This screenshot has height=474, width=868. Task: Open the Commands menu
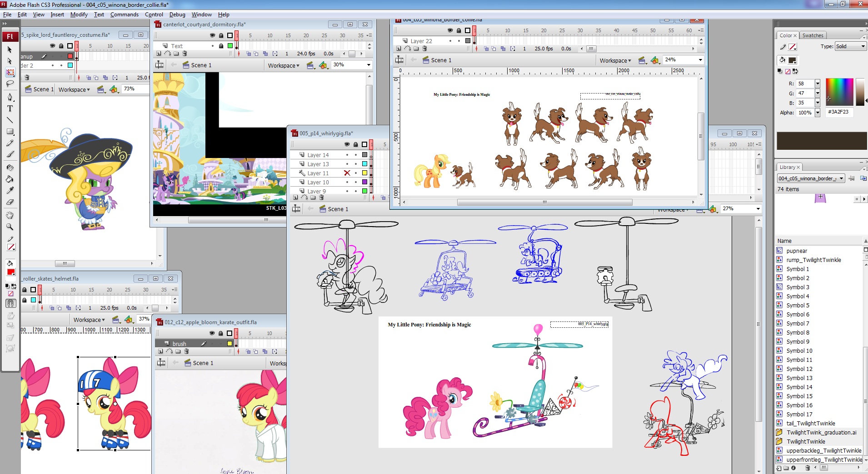click(x=124, y=15)
